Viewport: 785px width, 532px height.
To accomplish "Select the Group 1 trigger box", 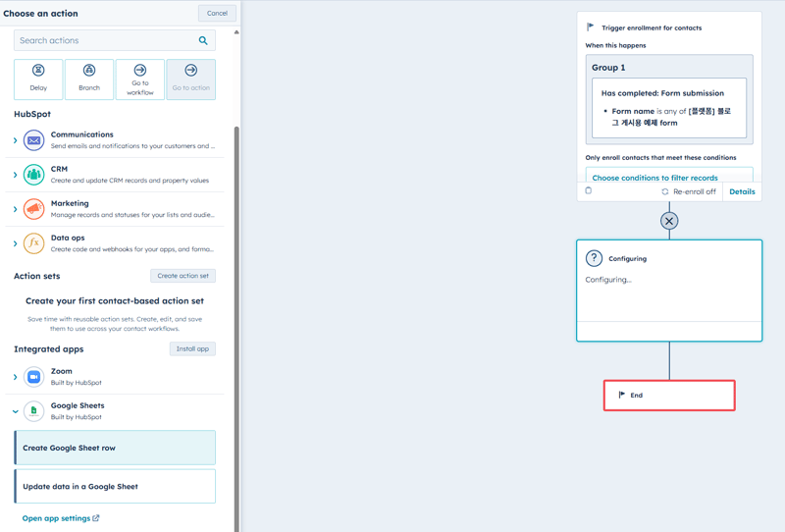I will pyautogui.click(x=669, y=100).
